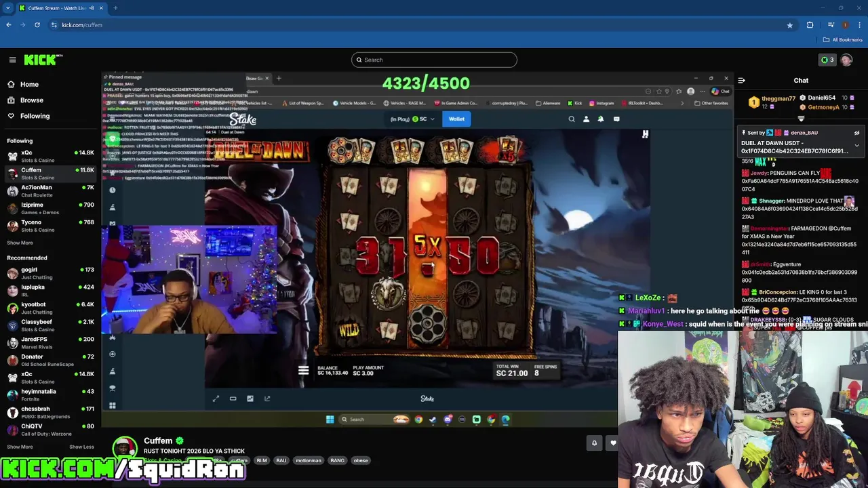Screen dimensions: 868x488
Task: Open Stake notifications bell icon
Action: [601, 119]
